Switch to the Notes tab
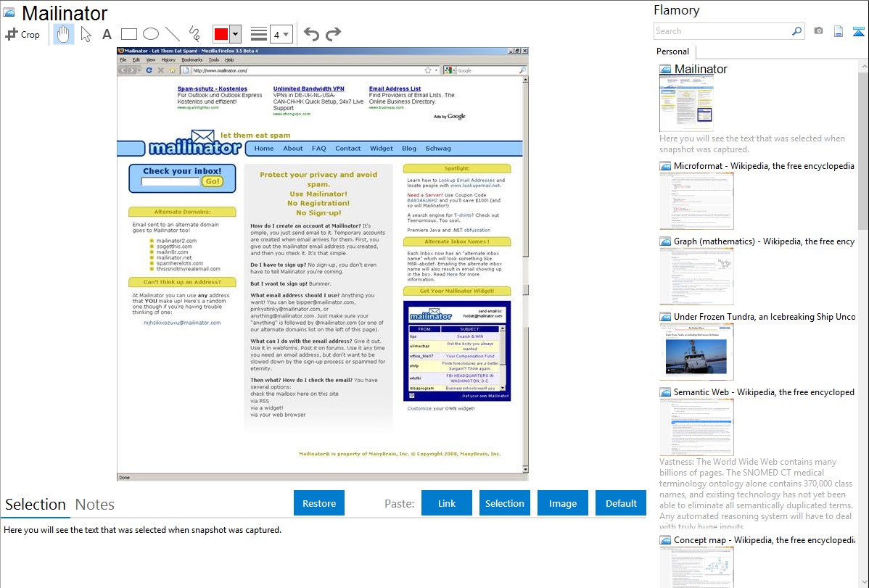Viewport: 869px width, 588px height. pos(95,505)
